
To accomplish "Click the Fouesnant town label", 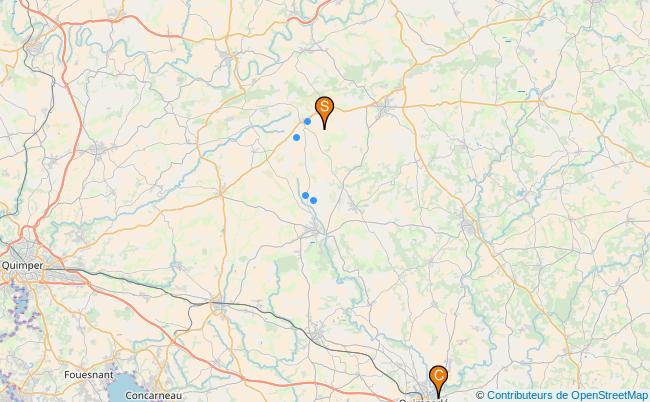I will click(x=89, y=375).
